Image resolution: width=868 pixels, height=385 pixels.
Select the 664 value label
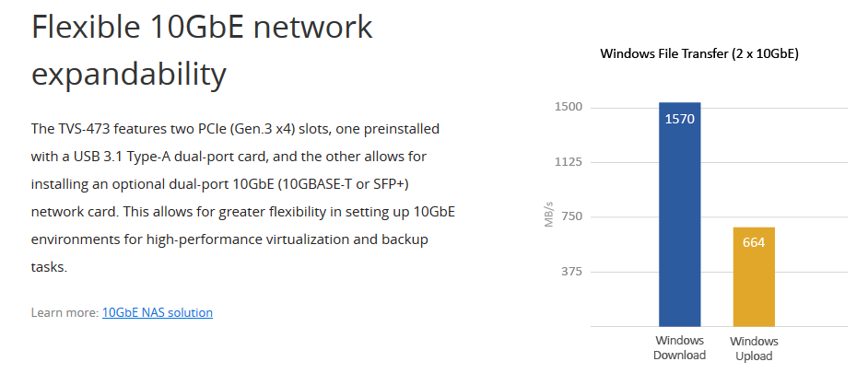754,242
